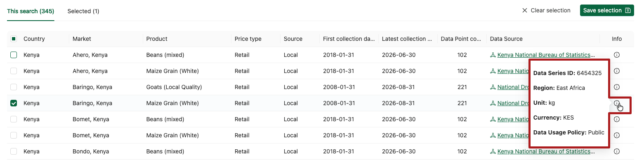Screen dimensions: 644x160
Task: Click the Price type column header
Action: [248, 39]
